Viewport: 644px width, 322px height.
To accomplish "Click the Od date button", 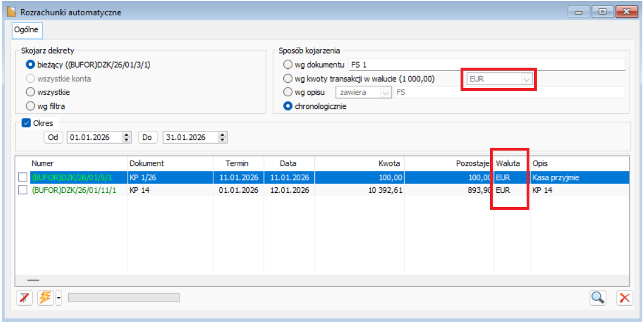I will [x=53, y=138].
